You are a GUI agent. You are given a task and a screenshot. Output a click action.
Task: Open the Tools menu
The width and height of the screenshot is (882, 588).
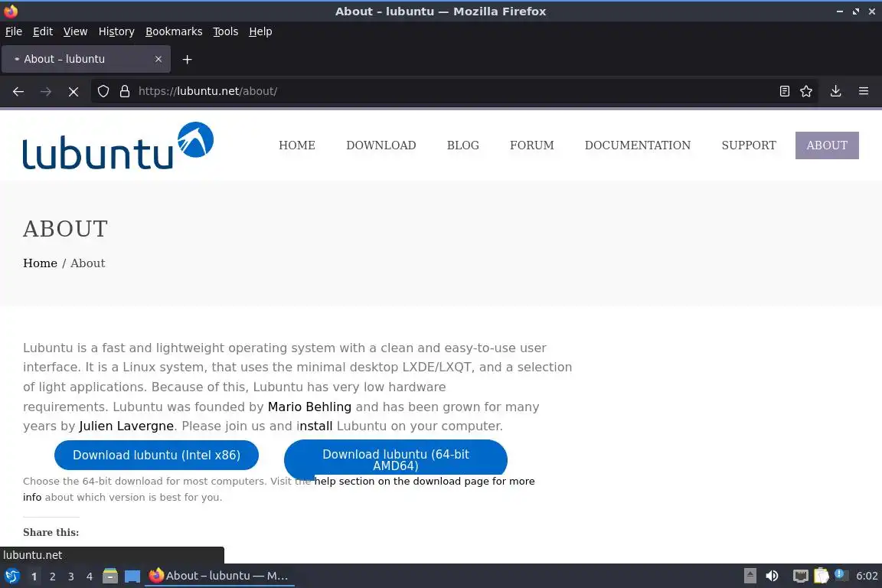click(x=226, y=31)
